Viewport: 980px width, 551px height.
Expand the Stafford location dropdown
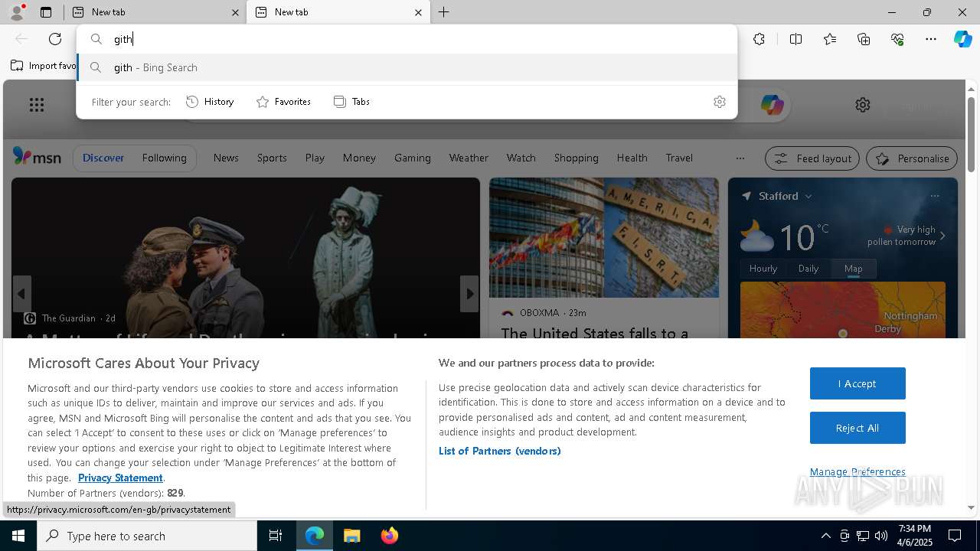[807, 197]
